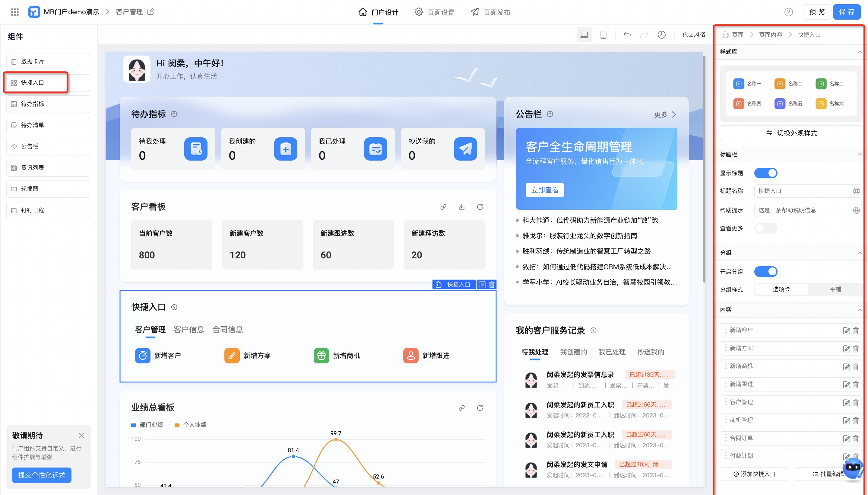868x495 pixels.
Task: Click the undo arrow icon
Action: point(627,35)
